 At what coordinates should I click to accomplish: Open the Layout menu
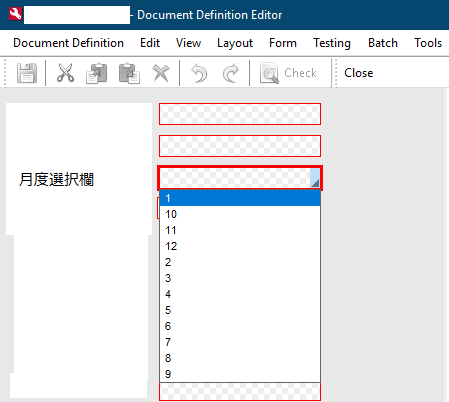[235, 43]
